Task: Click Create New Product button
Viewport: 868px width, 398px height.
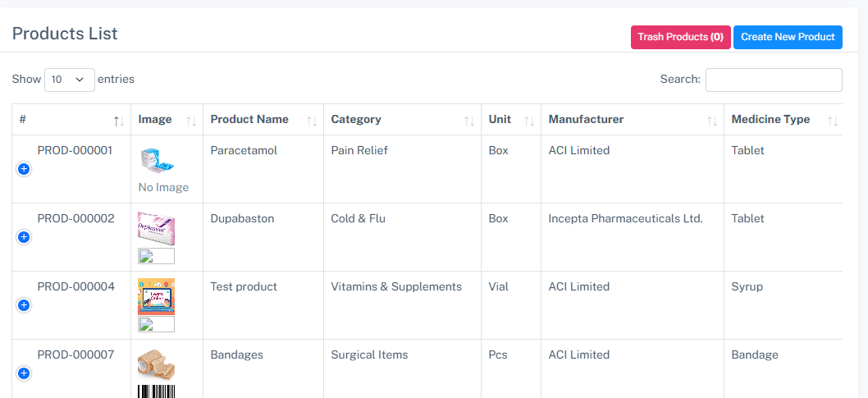Action: point(787,37)
